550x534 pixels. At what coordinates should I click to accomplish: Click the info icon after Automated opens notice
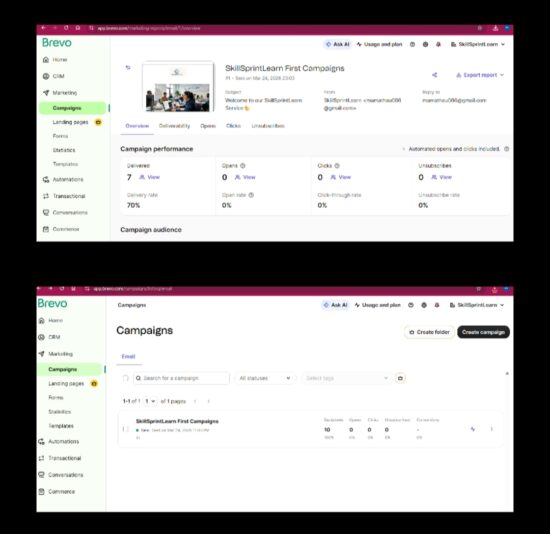[507, 149]
